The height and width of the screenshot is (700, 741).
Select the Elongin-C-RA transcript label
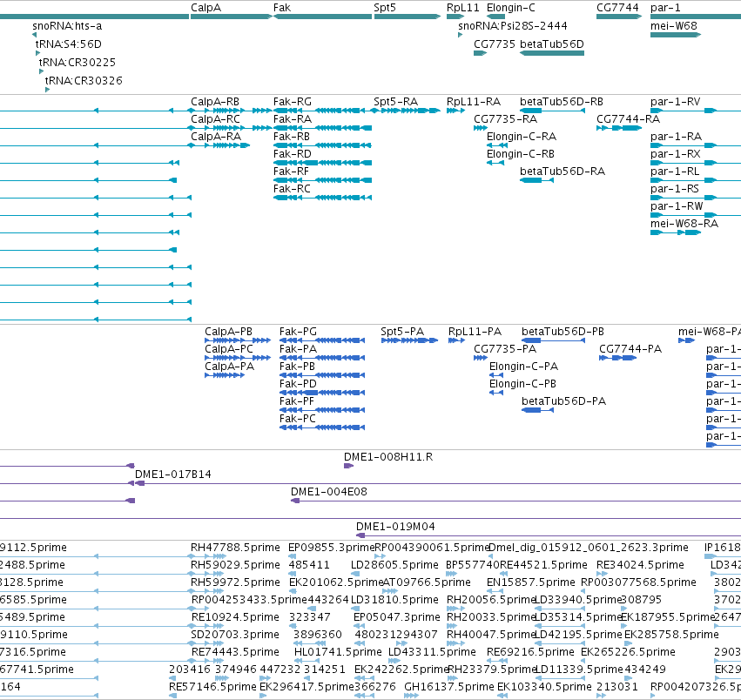[522, 137]
